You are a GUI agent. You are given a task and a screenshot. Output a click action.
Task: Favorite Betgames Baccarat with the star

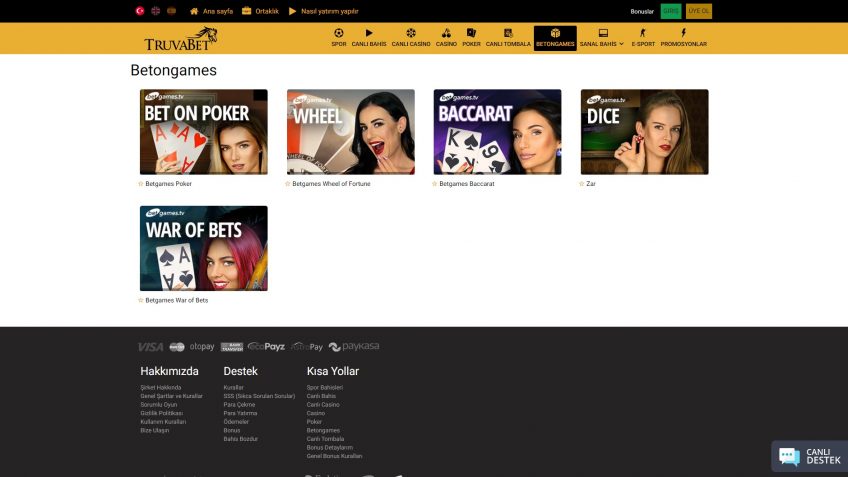coord(435,184)
